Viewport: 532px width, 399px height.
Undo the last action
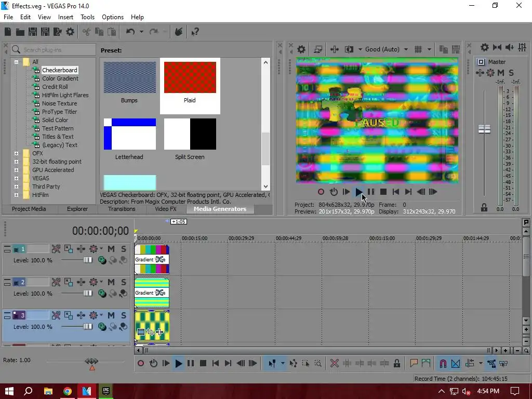click(130, 32)
